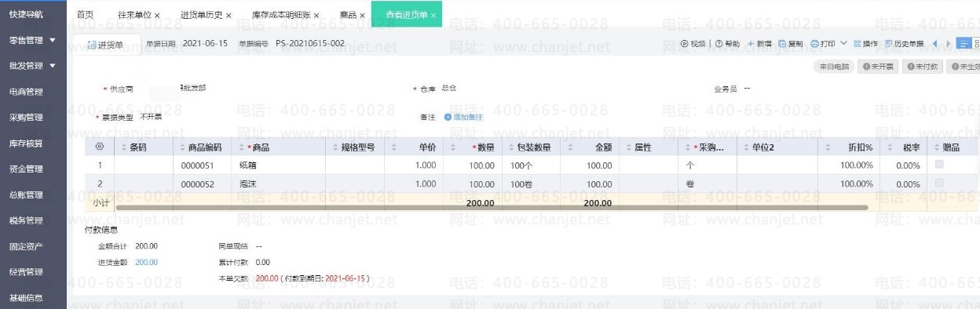Click packaging quantity 100个
Viewport: 980px width, 309px height.
tap(521, 165)
